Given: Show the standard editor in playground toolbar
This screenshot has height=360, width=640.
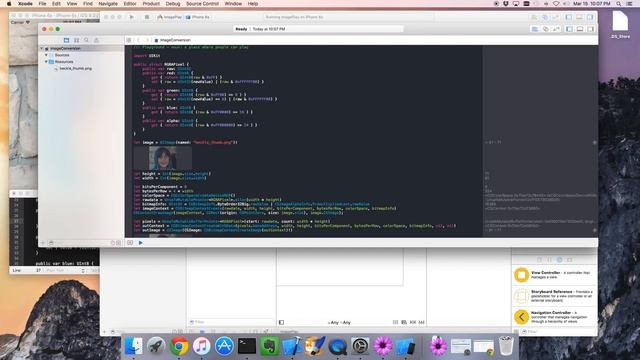Looking at the screenshot, I should point(535,29).
